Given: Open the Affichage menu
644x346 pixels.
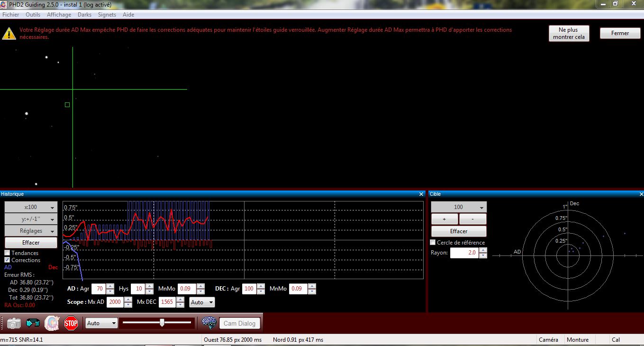Looking at the screenshot, I should point(59,15).
